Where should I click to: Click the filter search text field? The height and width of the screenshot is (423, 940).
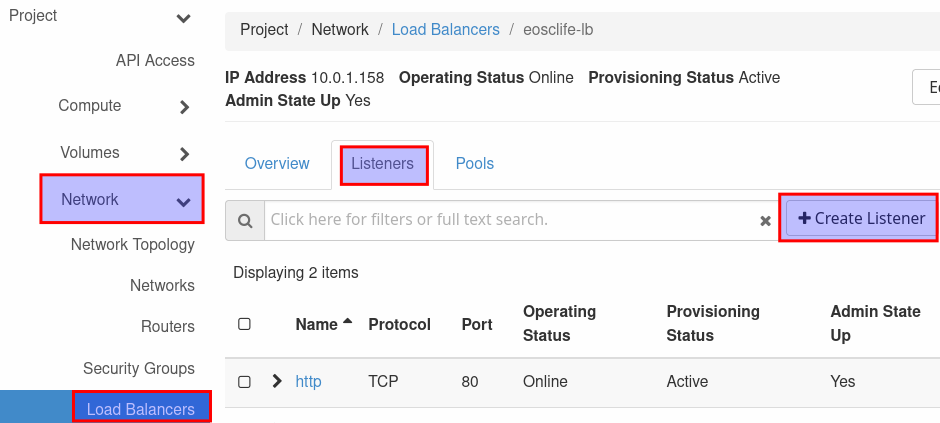pyautogui.click(x=510, y=220)
